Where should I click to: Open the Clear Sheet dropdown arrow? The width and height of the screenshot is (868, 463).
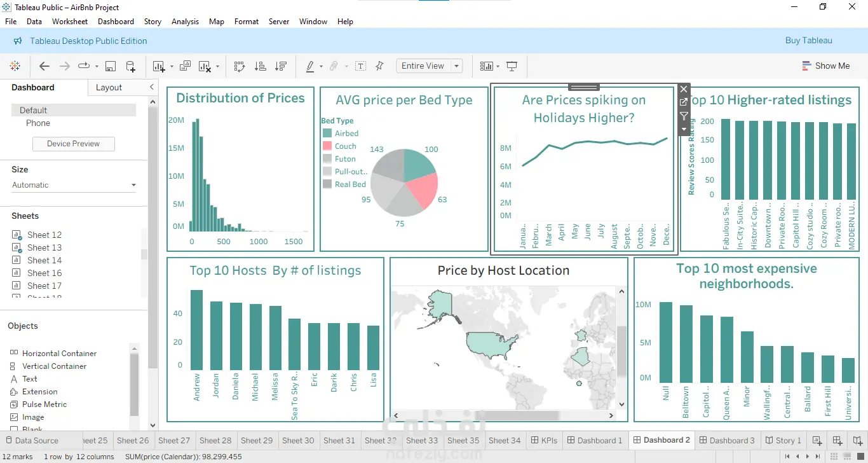[x=217, y=66]
